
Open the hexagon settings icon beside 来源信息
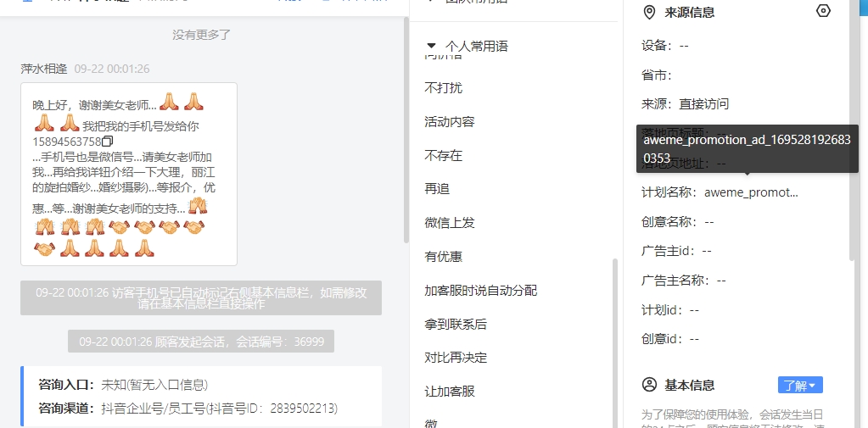click(824, 11)
